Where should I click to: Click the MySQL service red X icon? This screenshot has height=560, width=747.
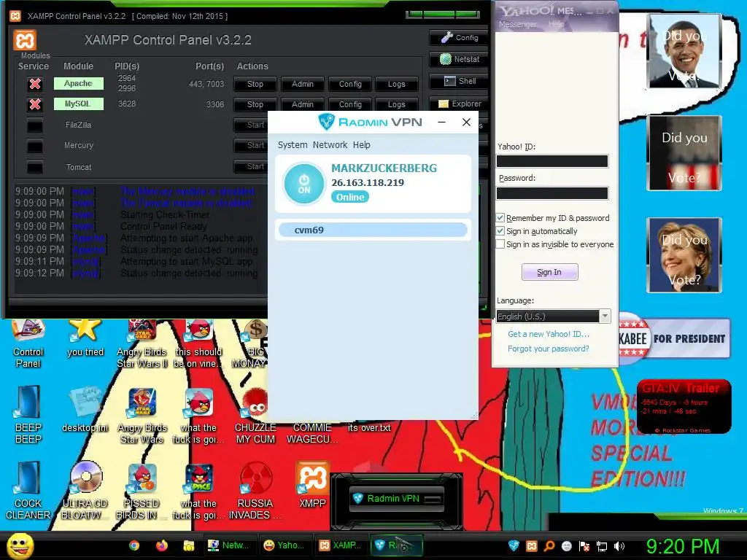click(x=35, y=104)
